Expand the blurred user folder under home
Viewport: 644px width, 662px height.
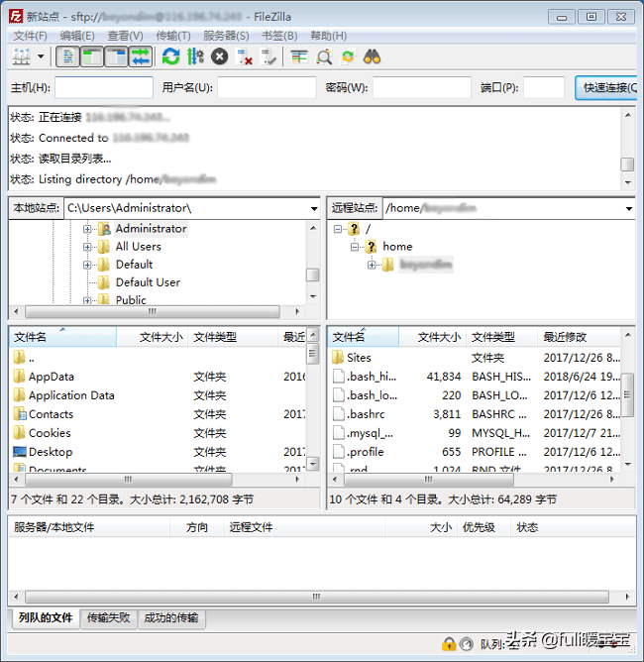(372, 265)
